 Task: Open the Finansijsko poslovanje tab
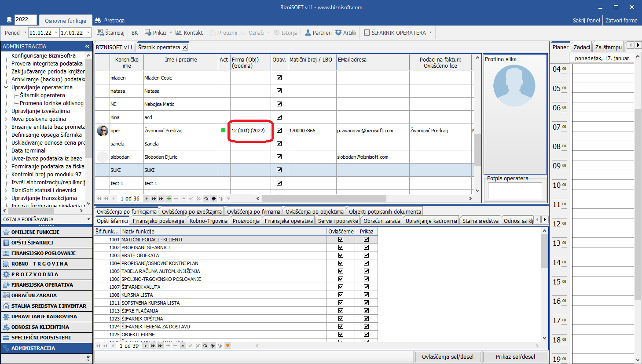pos(158,221)
